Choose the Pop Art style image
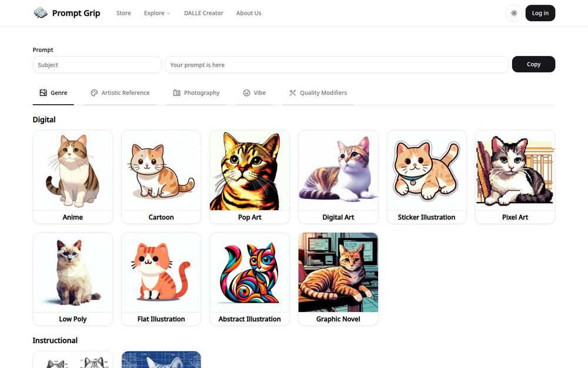This screenshot has height=368, width=588. [250, 171]
